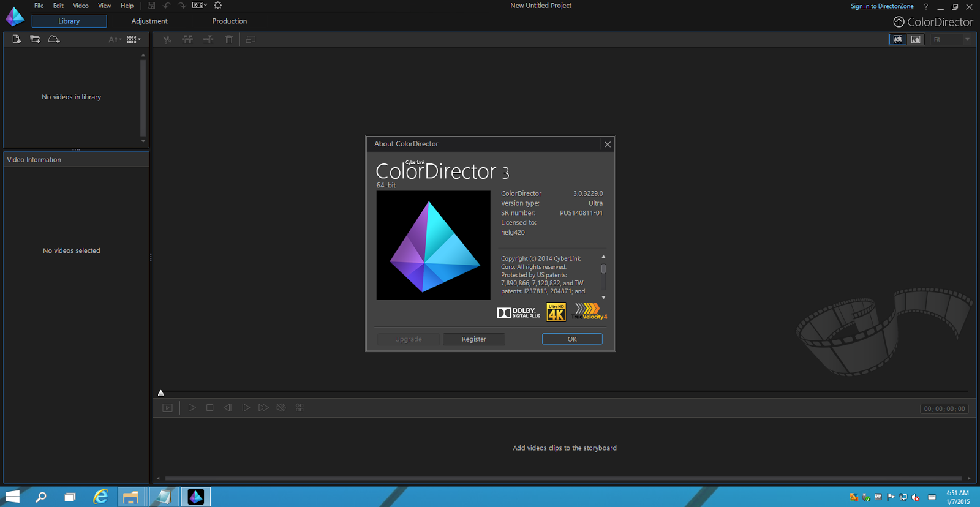Click the import video folder icon
This screenshot has width=980, height=507.
click(35, 39)
